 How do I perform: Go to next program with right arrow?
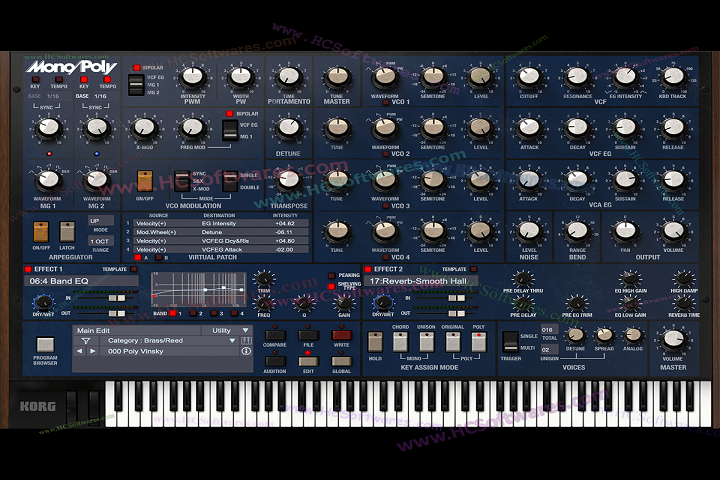coord(93,351)
